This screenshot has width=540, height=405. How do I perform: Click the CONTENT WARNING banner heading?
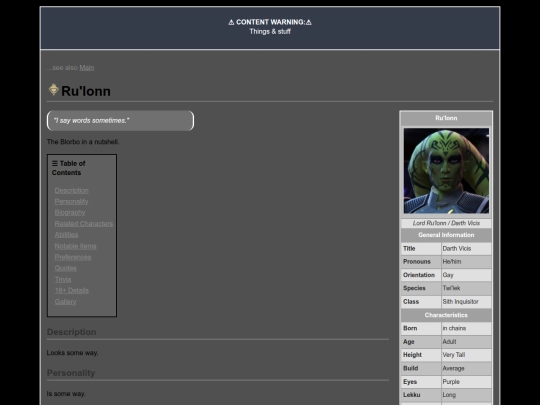pyautogui.click(x=270, y=22)
